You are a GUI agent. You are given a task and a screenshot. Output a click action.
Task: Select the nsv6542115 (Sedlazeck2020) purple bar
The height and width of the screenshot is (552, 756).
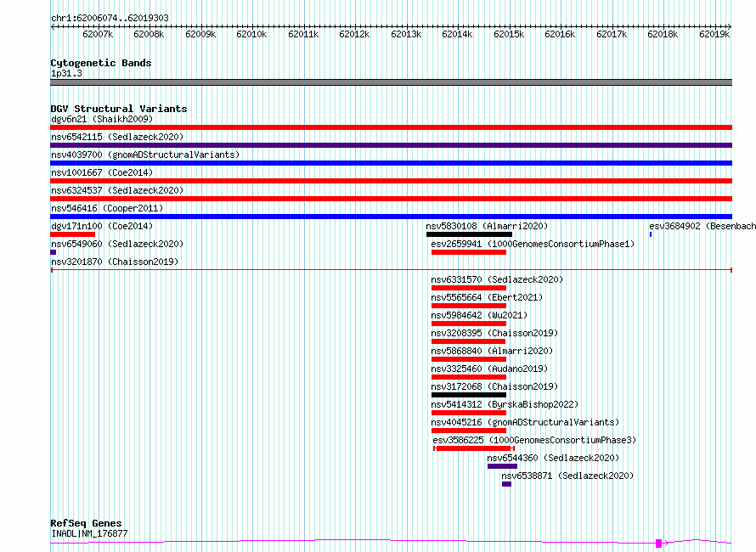tap(391, 145)
